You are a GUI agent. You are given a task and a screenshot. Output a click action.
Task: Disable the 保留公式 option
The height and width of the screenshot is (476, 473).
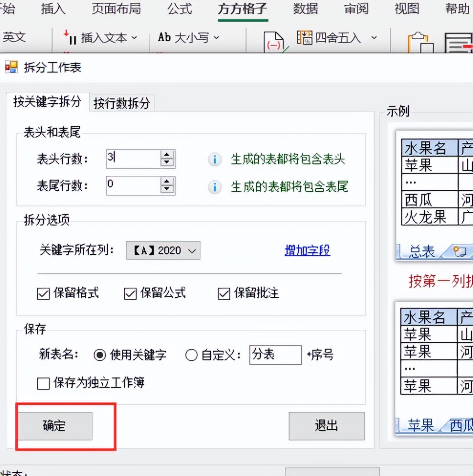[x=130, y=293]
